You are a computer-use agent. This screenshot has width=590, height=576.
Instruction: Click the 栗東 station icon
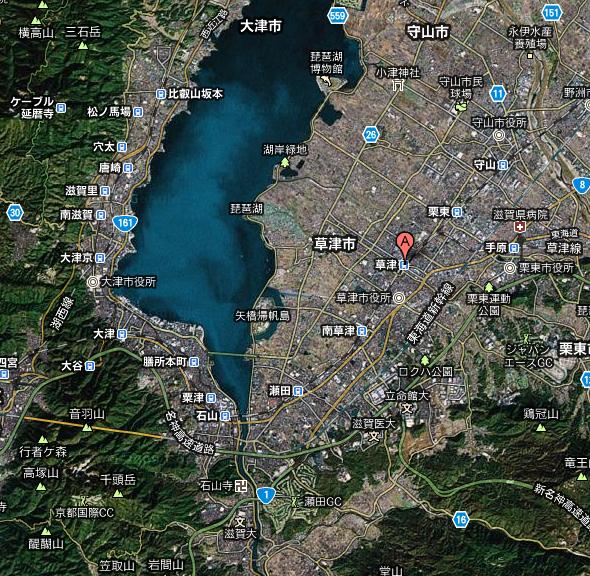(457, 212)
